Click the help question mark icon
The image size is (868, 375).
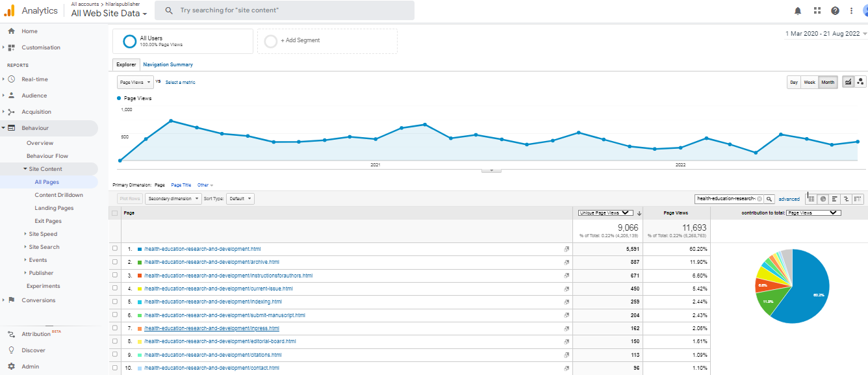click(x=835, y=10)
